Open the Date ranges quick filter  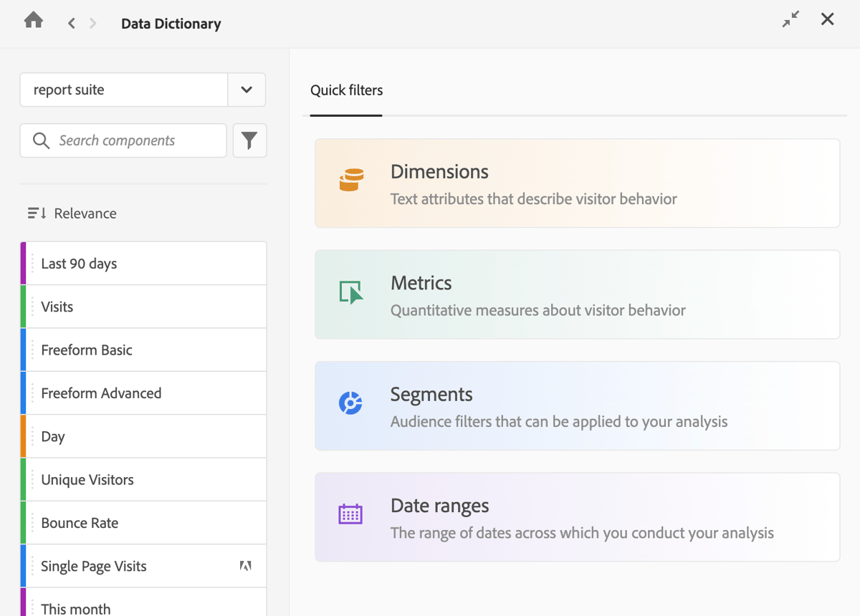click(x=577, y=516)
